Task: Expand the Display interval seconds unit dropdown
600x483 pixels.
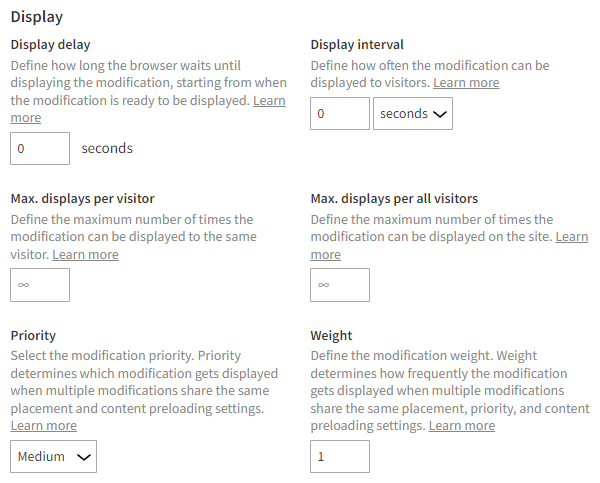Action: tap(412, 114)
